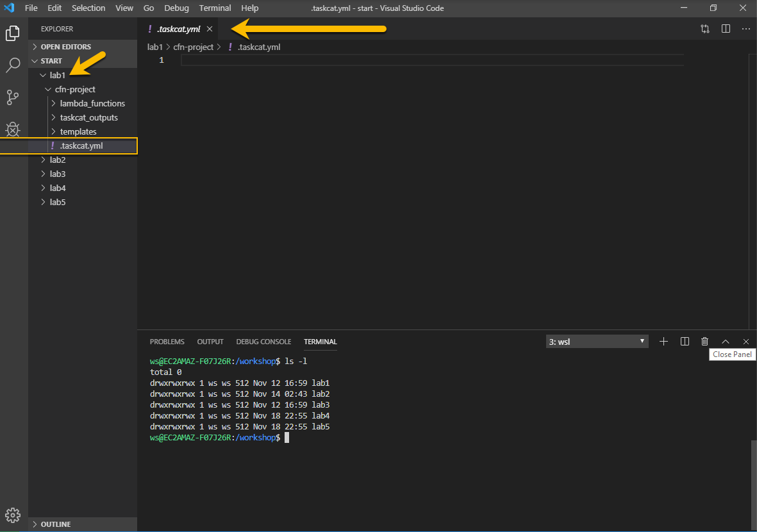Click the lab1 listing row in terminal
This screenshot has width=757, height=532.
click(x=240, y=383)
